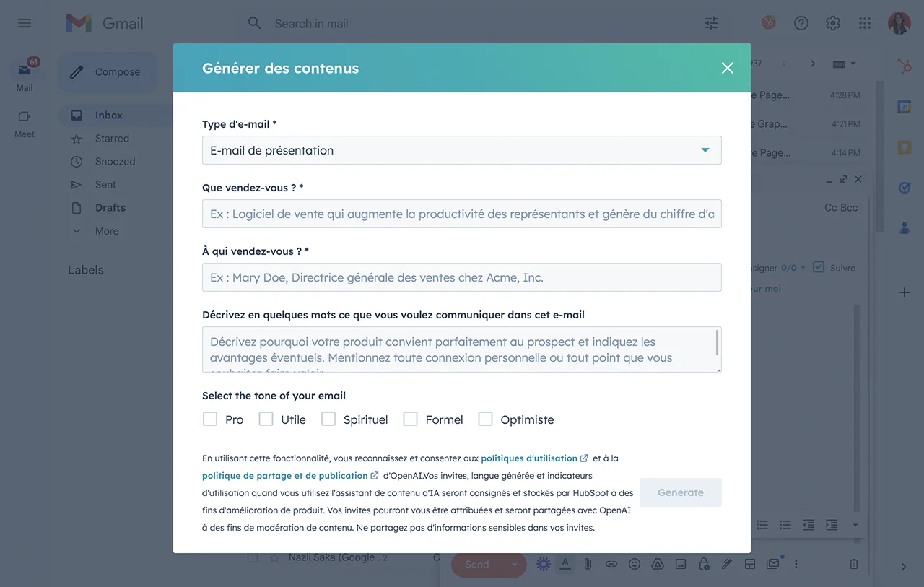Switch to the Starred mailbox
Image resolution: width=924 pixels, height=587 pixels.
click(x=112, y=138)
